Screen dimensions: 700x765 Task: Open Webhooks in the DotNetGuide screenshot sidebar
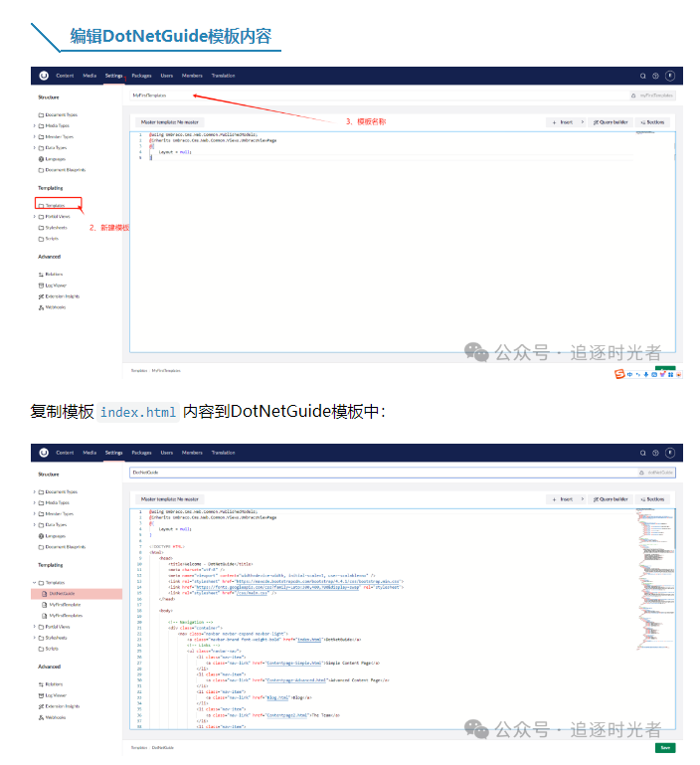pos(52,717)
